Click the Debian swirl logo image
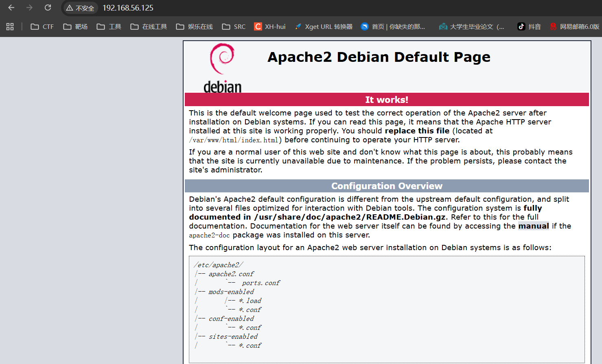Screen dimensions: 602x364 (x=222, y=68)
